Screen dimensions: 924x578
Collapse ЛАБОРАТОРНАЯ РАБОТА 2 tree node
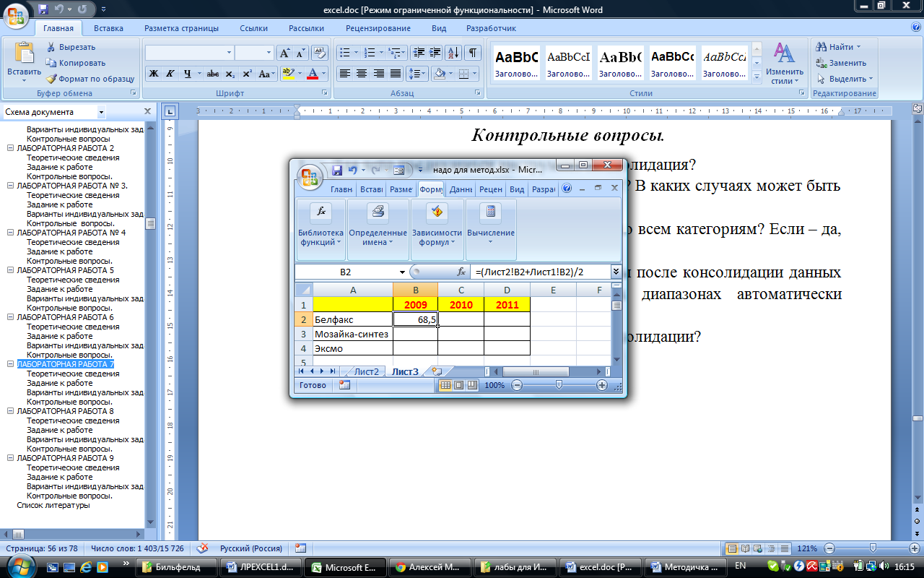10,147
